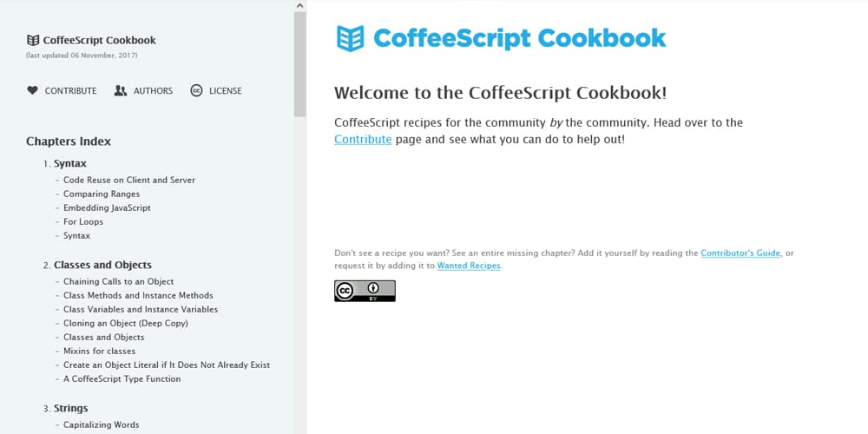
Task: Open Chaining Calls to an Object
Action: click(118, 281)
